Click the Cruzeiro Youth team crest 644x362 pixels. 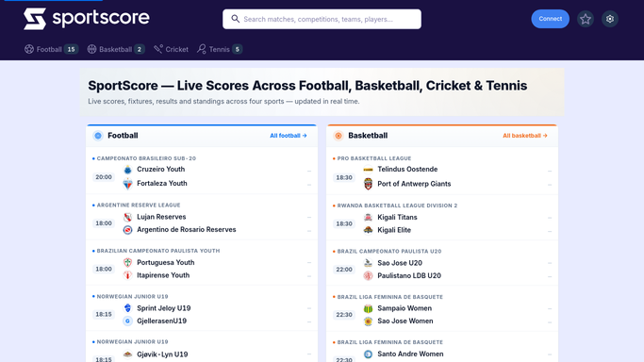point(127,170)
